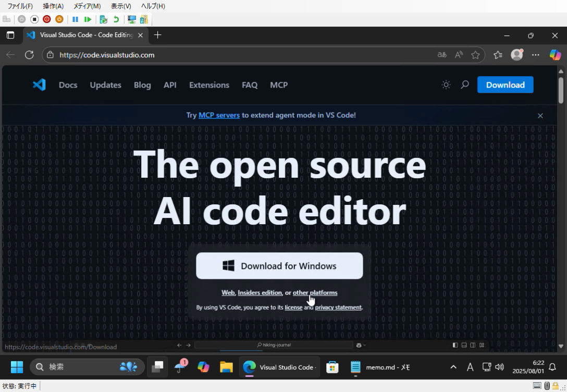
Task: Open the Windows Start menu
Action: coord(17,367)
